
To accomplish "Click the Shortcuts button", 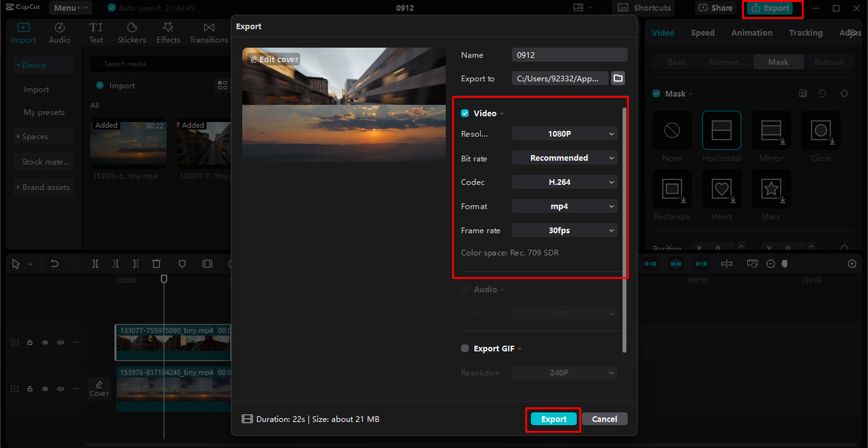I will [643, 8].
